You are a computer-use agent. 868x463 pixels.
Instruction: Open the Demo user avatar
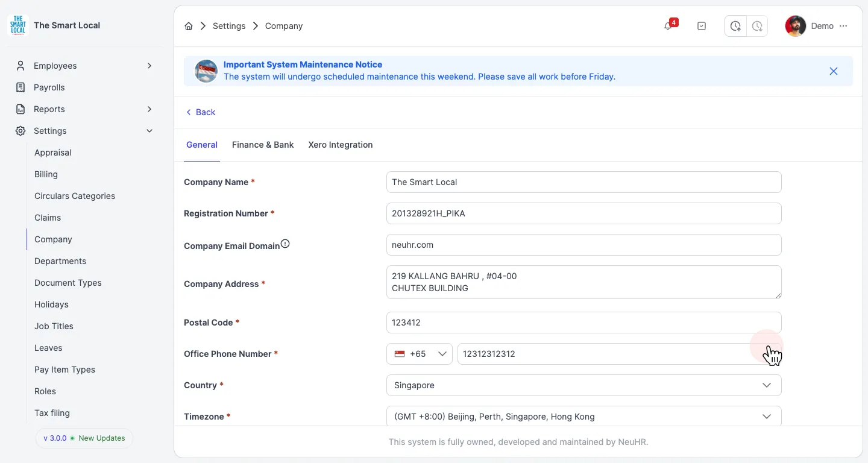[x=796, y=26]
